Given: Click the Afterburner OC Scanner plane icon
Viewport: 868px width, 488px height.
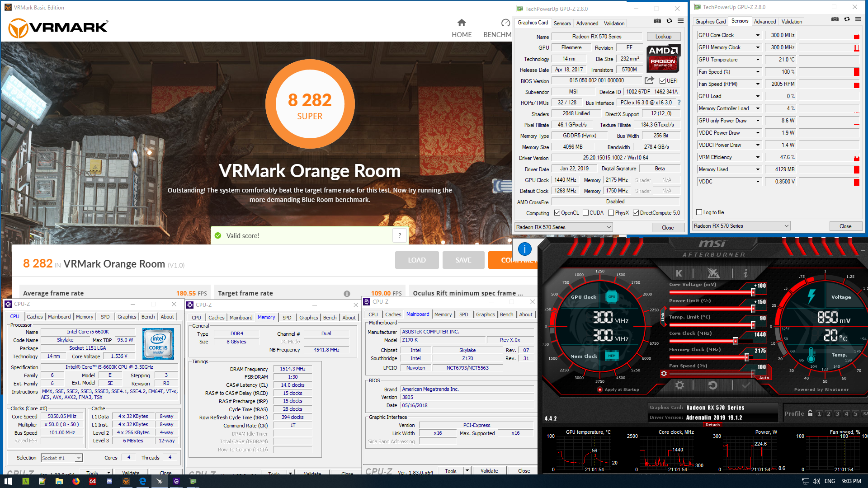Looking at the screenshot, I should click(x=713, y=273).
